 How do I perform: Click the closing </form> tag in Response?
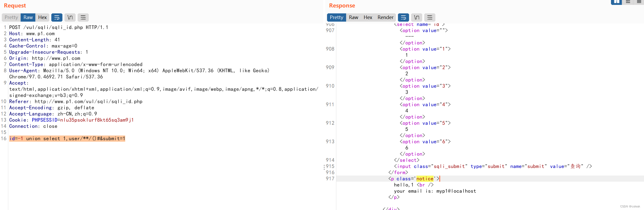tap(398, 172)
